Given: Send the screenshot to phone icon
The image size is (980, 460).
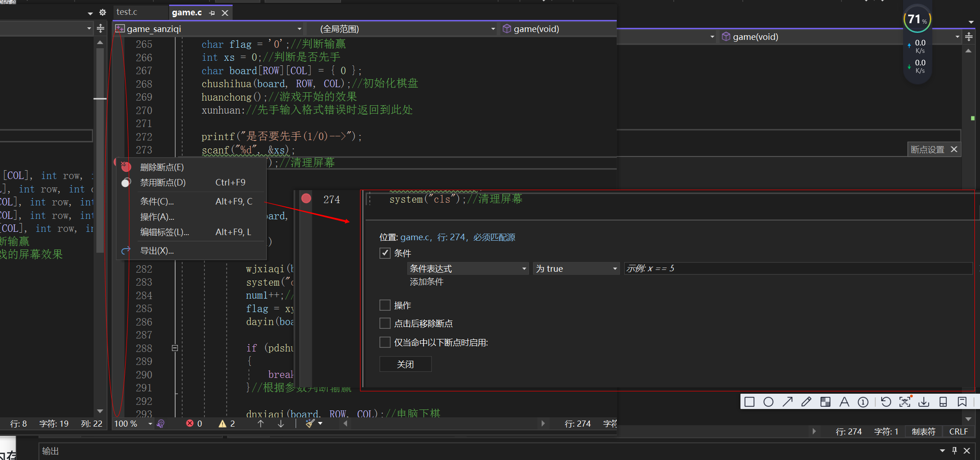Looking at the screenshot, I should pyautogui.click(x=943, y=402).
